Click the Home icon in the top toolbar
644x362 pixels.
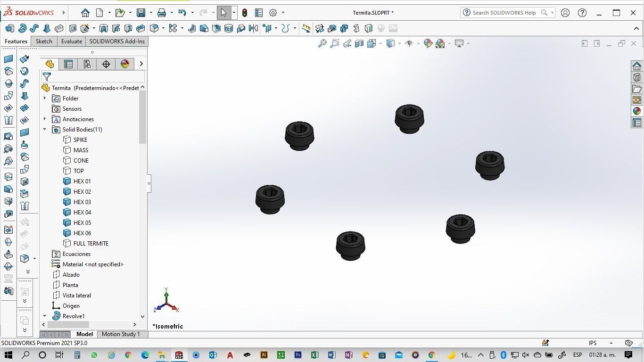pos(85,13)
